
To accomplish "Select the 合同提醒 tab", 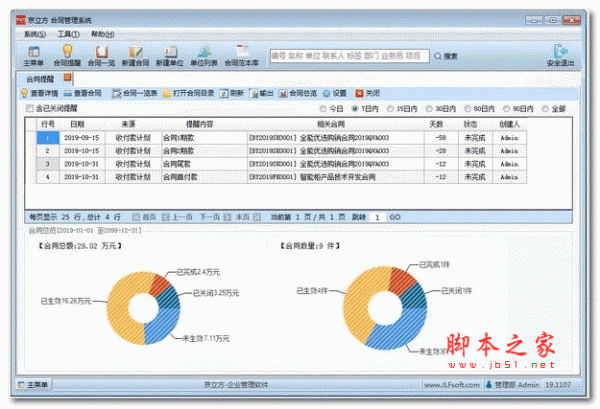I will 40,79.
